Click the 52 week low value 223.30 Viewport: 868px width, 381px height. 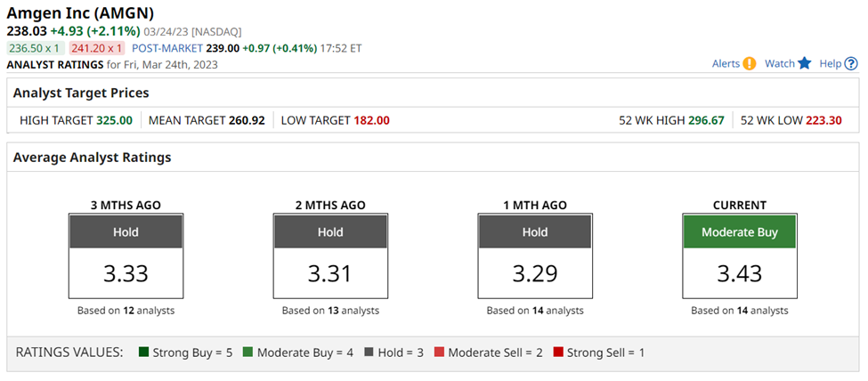[x=824, y=120]
